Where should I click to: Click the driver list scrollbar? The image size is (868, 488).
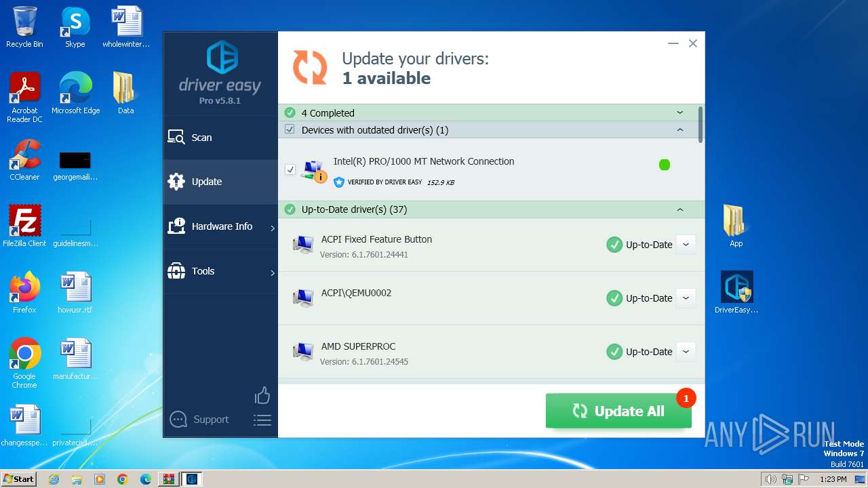coord(701,124)
